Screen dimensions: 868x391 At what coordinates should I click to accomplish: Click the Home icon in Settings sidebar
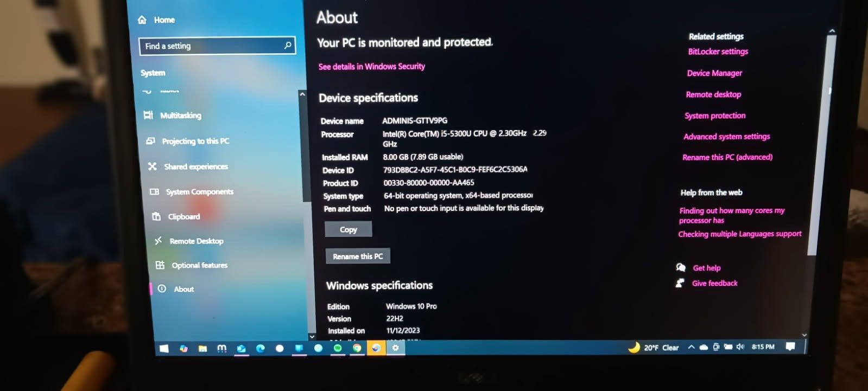[x=143, y=20]
